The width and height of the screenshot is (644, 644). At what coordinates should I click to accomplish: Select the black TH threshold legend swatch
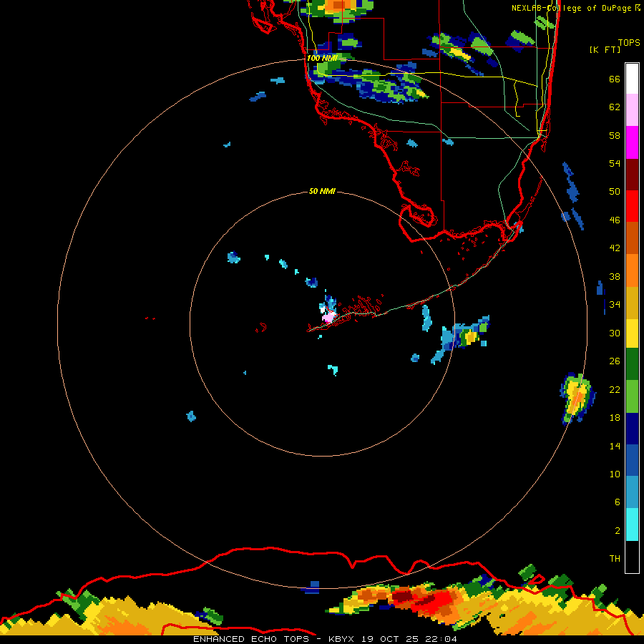click(632, 557)
